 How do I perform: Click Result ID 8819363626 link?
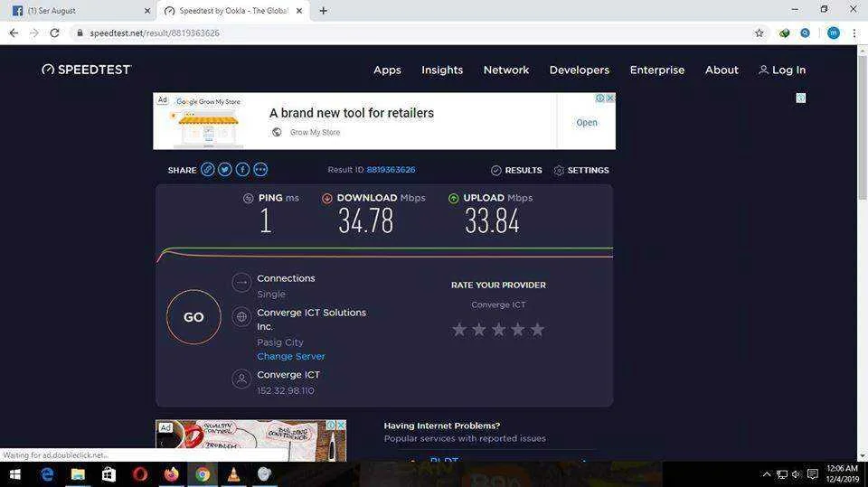(391, 169)
